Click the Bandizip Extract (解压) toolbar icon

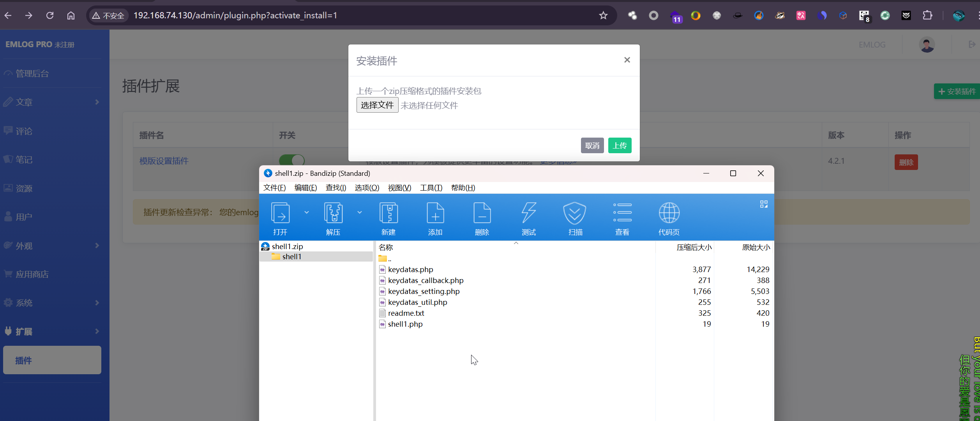click(x=333, y=214)
